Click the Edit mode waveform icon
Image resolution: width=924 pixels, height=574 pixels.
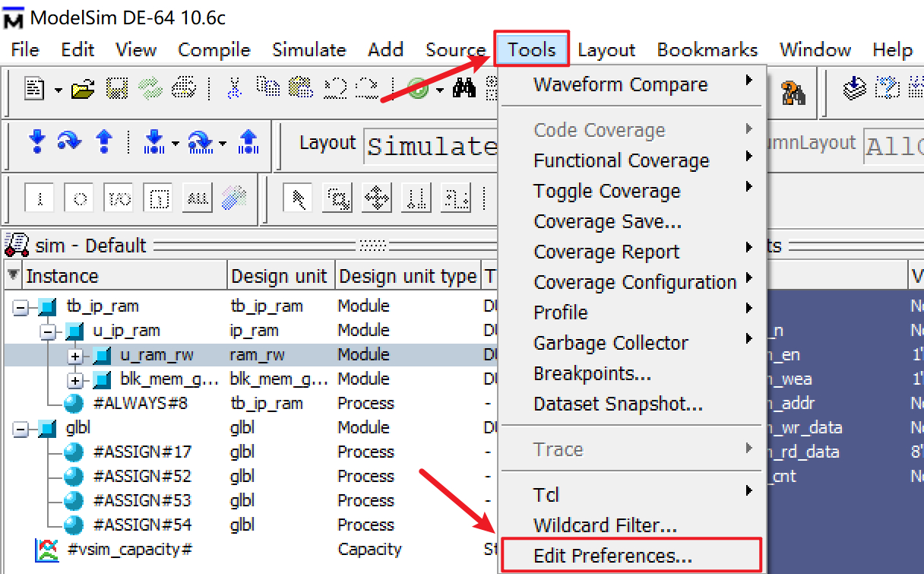[x=456, y=199]
